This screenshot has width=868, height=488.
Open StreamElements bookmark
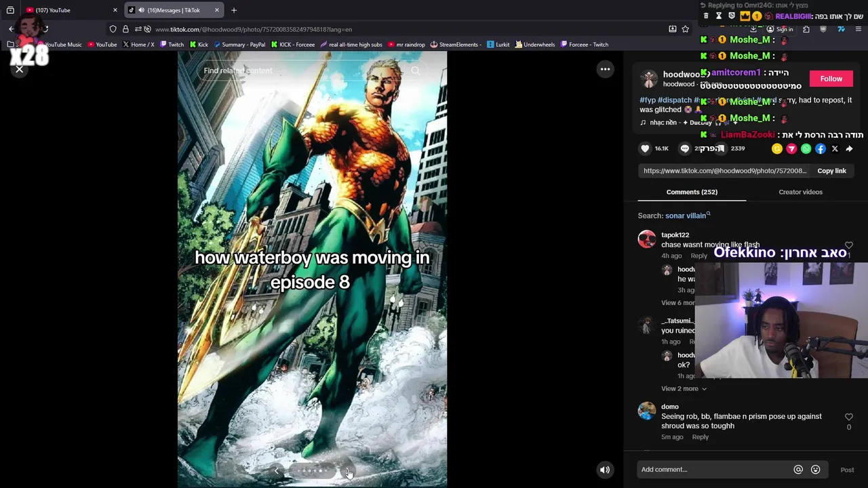[x=456, y=45]
